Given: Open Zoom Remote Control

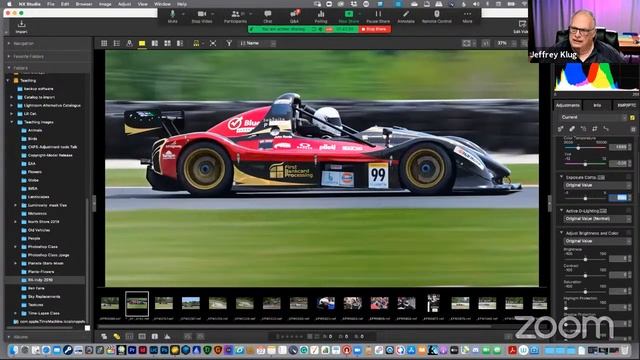Looking at the screenshot, I should pos(436,17).
